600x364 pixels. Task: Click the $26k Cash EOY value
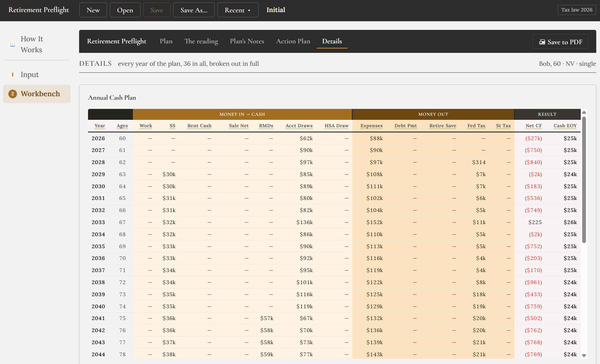click(x=570, y=222)
